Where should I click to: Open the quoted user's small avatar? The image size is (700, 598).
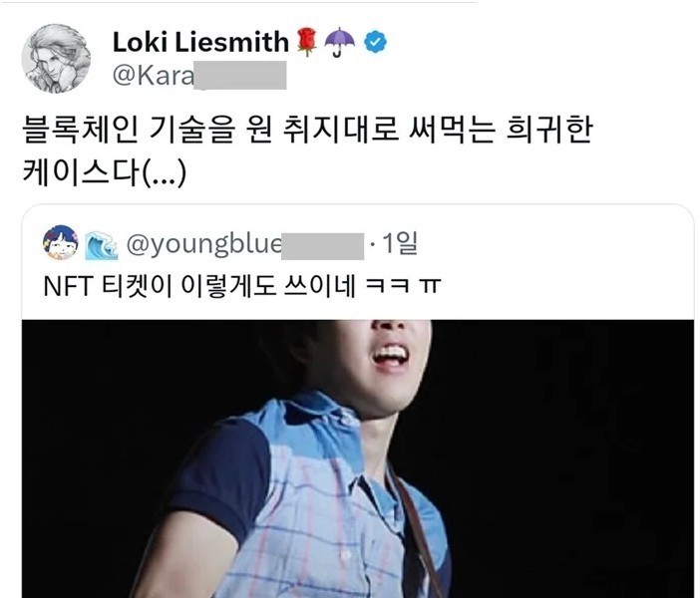[x=60, y=243]
